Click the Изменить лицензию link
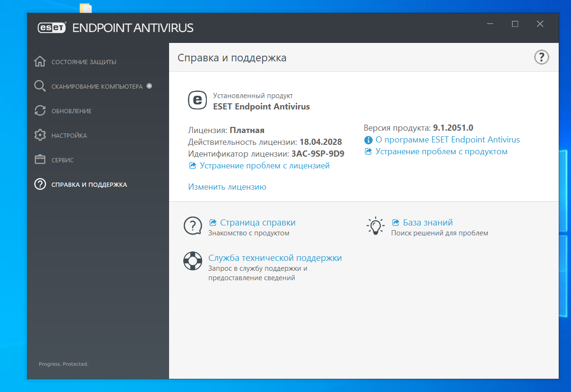The image size is (571, 392). pyautogui.click(x=227, y=187)
